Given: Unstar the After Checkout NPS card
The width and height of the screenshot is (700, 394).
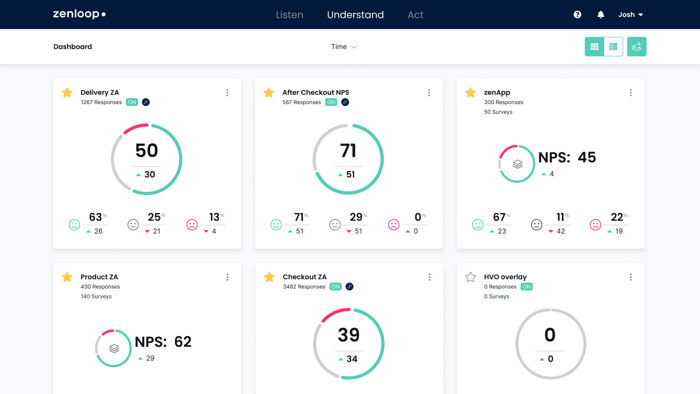Looking at the screenshot, I should point(269,93).
